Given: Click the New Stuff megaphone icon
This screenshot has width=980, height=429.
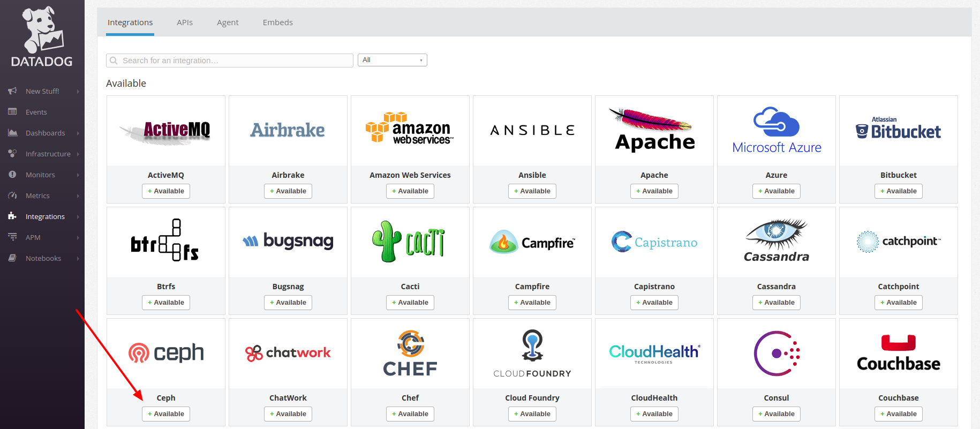Looking at the screenshot, I should click(x=12, y=91).
